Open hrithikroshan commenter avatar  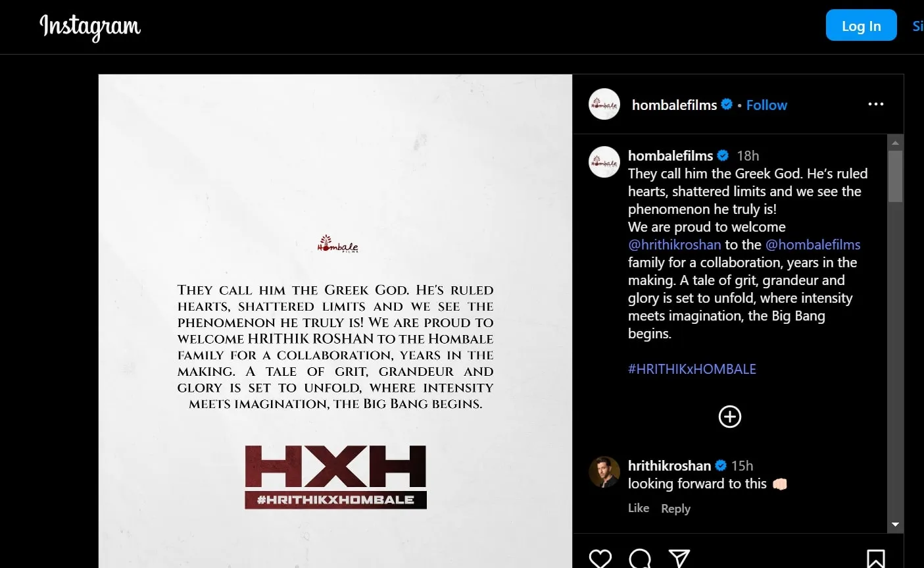[x=604, y=472]
